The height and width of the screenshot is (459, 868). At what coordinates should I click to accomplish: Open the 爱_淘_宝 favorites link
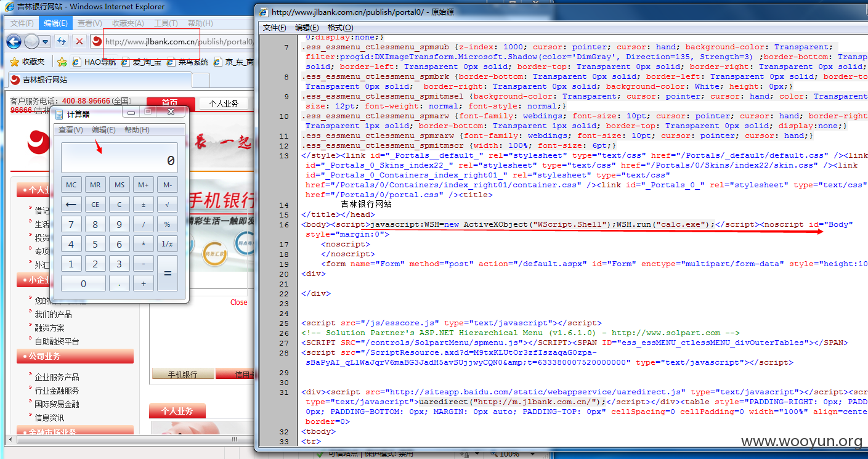142,62
